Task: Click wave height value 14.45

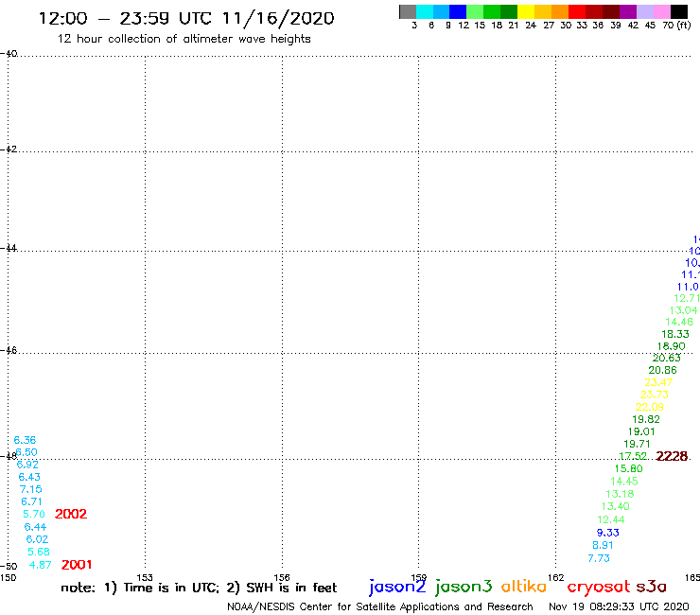Action: pos(624,482)
